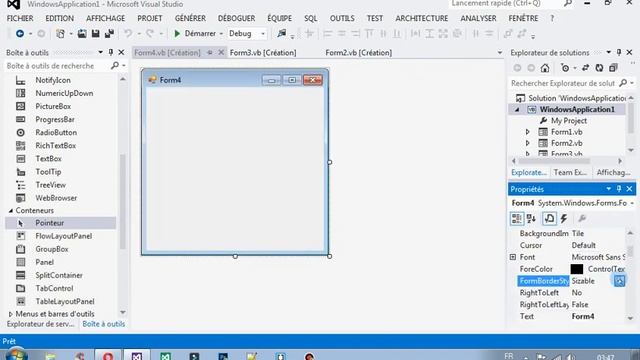Viewport: 640px width, 360px height.
Task: Switch Properties to Categorized view
Action: pos(517,218)
